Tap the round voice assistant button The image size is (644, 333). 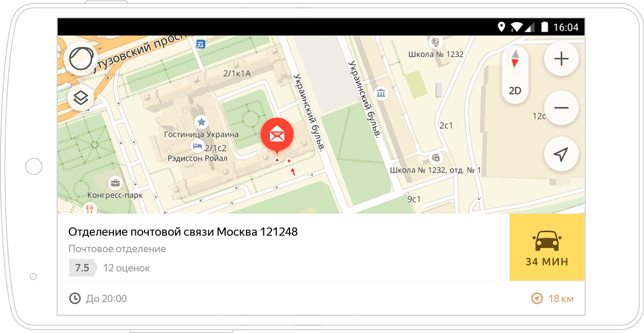(x=81, y=59)
